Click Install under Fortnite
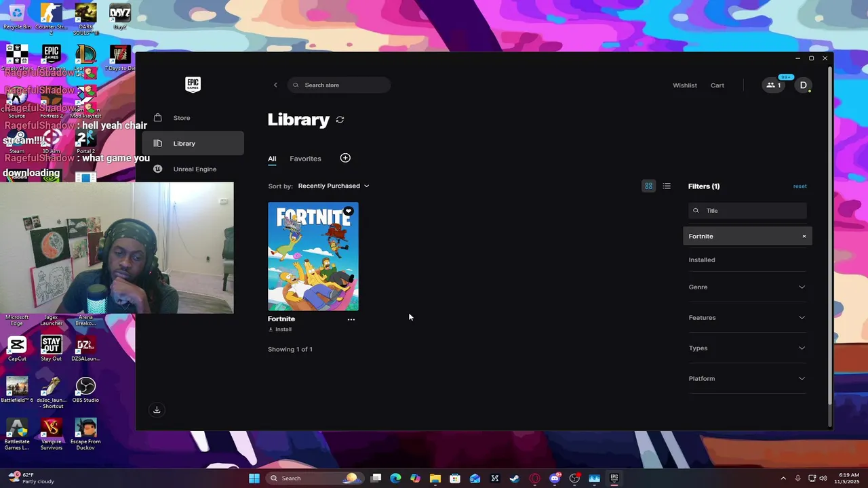Screen dimensions: 868x488 click(280, 329)
